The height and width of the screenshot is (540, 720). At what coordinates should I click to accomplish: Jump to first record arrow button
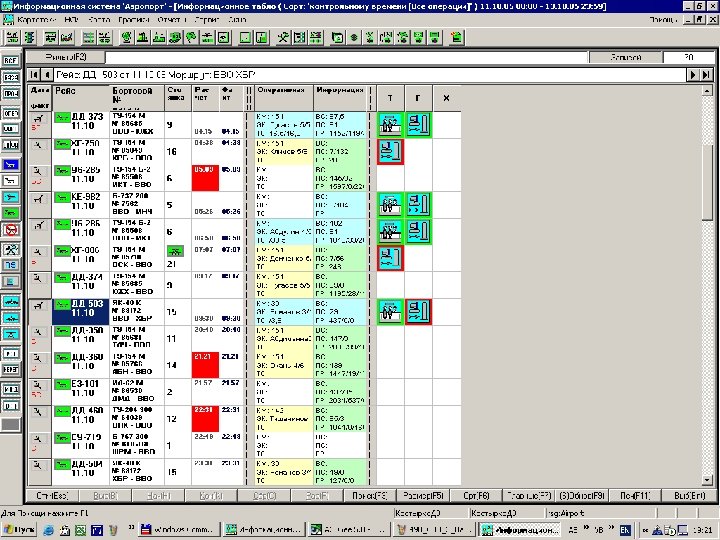(34, 74)
